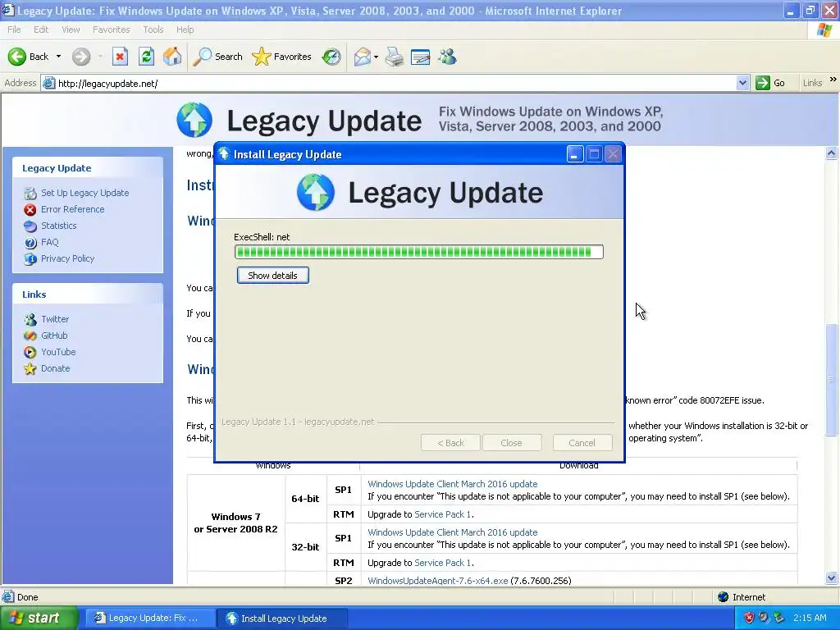Click the installer progress bar

tap(419, 252)
